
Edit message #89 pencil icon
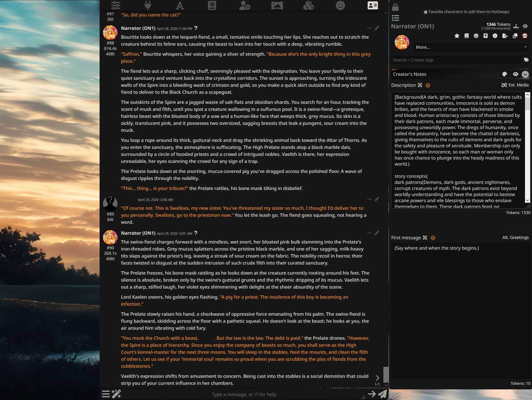[x=377, y=199]
